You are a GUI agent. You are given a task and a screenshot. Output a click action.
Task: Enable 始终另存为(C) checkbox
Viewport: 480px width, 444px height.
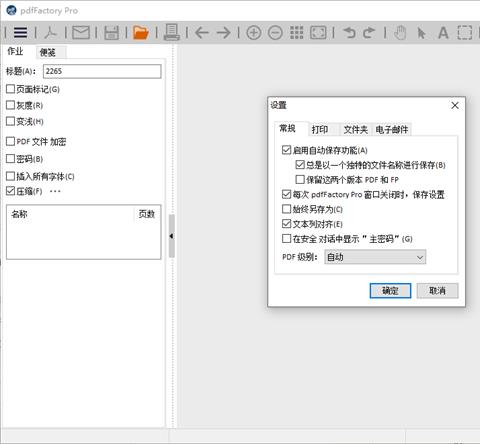(x=286, y=209)
